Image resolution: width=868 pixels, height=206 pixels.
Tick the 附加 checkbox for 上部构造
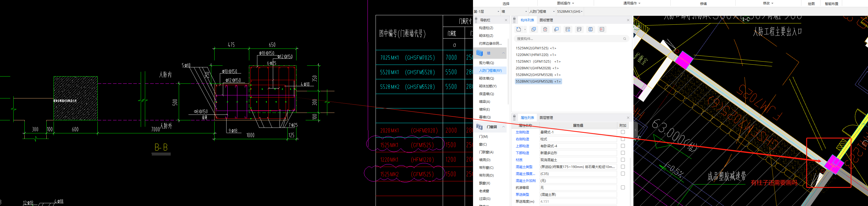(x=623, y=146)
